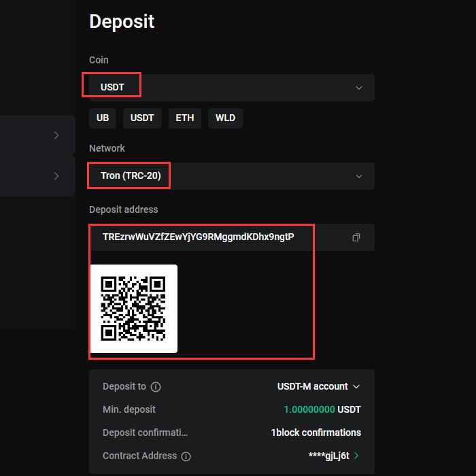Click the deposit QR code image
This screenshot has height=476, width=476.
click(133, 309)
